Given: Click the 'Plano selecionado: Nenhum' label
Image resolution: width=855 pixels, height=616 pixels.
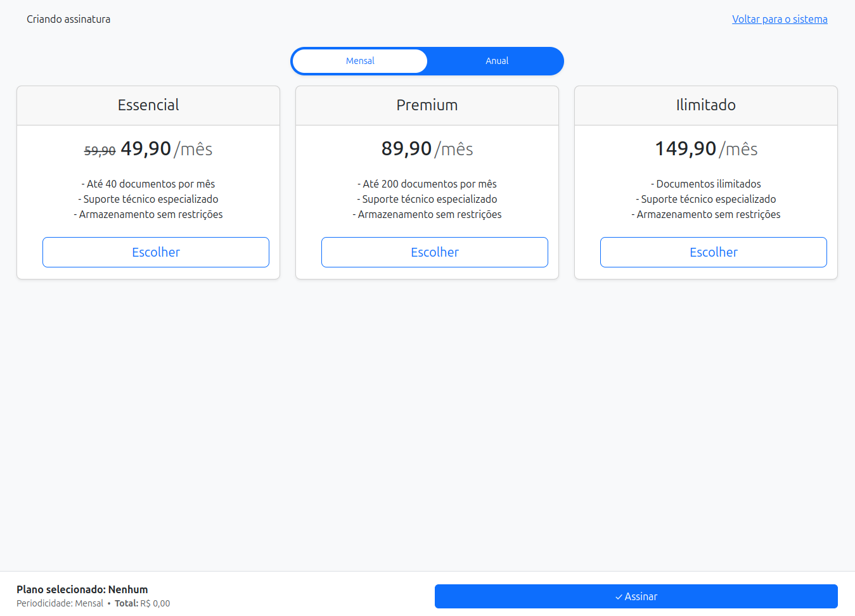Looking at the screenshot, I should click(x=82, y=589).
